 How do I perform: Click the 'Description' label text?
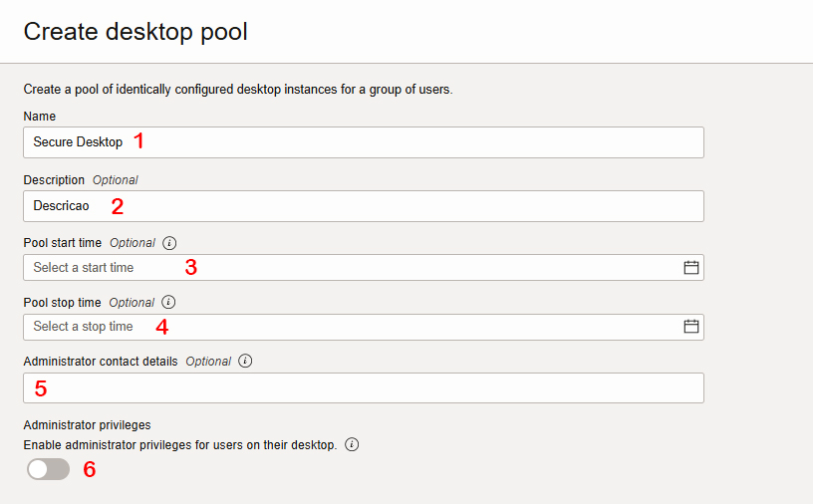coord(54,180)
